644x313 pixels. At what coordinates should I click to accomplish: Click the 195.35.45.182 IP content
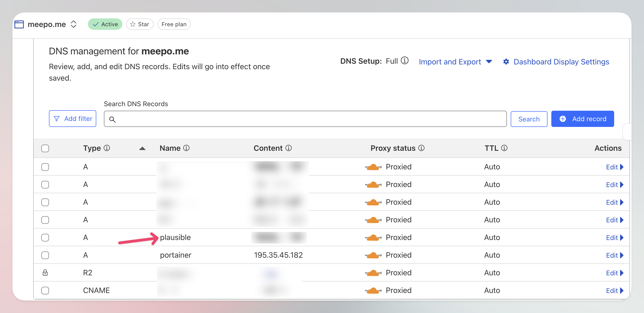tap(278, 255)
